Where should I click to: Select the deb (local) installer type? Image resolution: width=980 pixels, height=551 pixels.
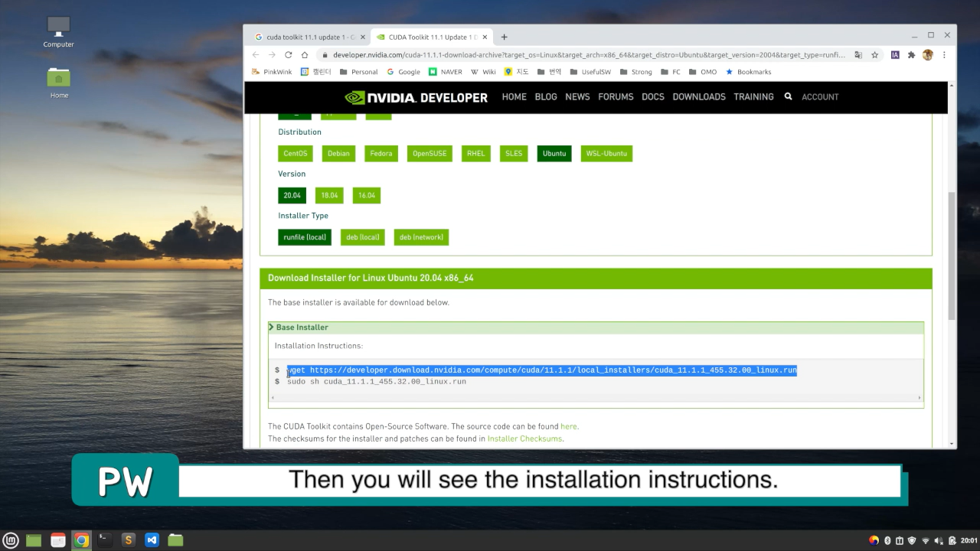(x=363, y=237)
